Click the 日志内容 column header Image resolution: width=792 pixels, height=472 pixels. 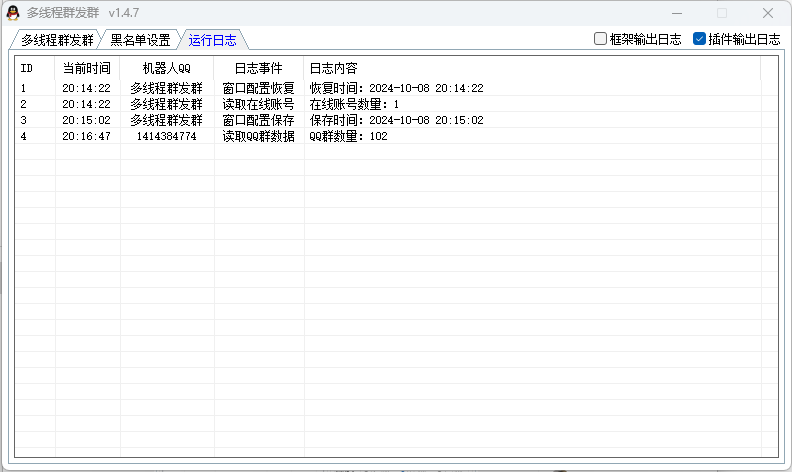(x=333, y=68)
